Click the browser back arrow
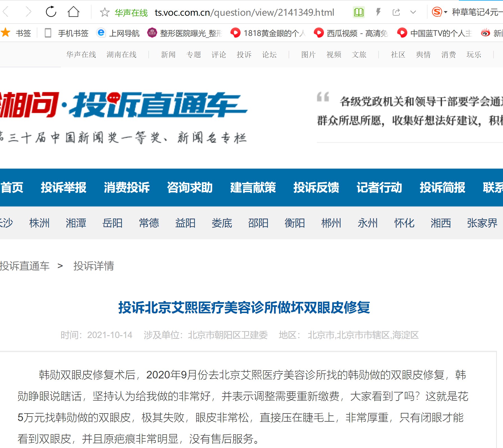Viewport: 503px width, 448px height. (6, 12)
